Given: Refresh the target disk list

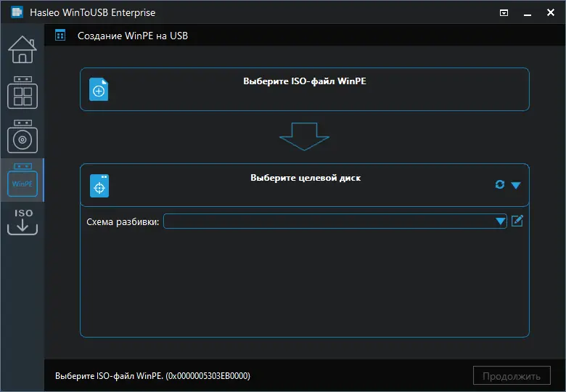Looking at the screenshot, I should tap(499, 184).
